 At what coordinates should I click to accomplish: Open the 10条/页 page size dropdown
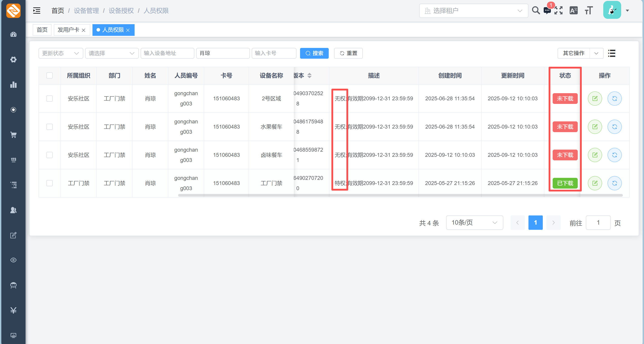474,222
